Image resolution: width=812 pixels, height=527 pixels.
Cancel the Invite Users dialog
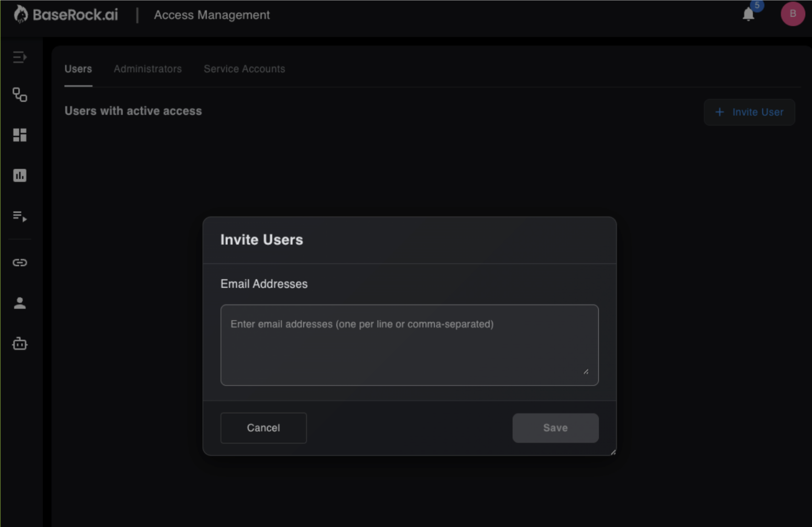pos(264,428)
